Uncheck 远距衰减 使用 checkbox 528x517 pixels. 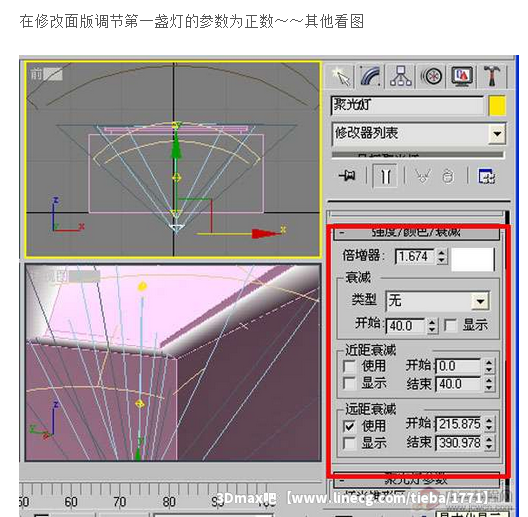coord(349,426)
